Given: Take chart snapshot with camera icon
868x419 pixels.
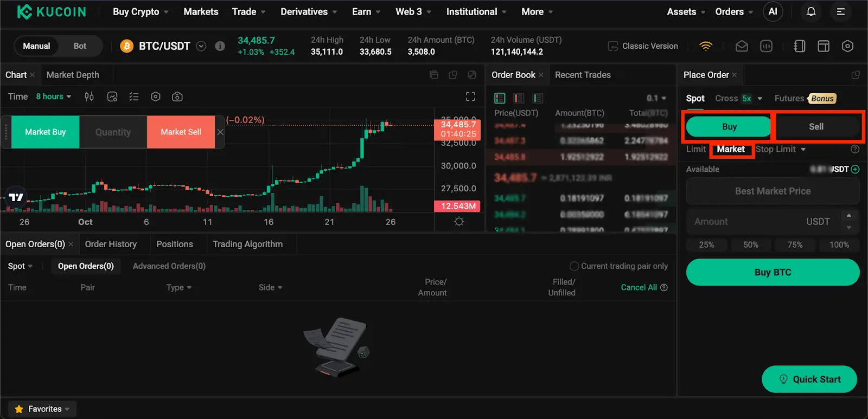Looking at the screenshot, I should point(177,96).
